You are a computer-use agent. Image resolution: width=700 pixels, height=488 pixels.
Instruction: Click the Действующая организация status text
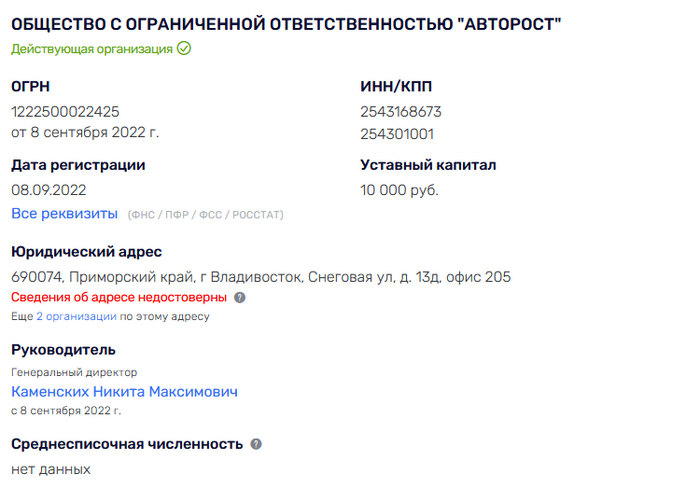(92, 48)
